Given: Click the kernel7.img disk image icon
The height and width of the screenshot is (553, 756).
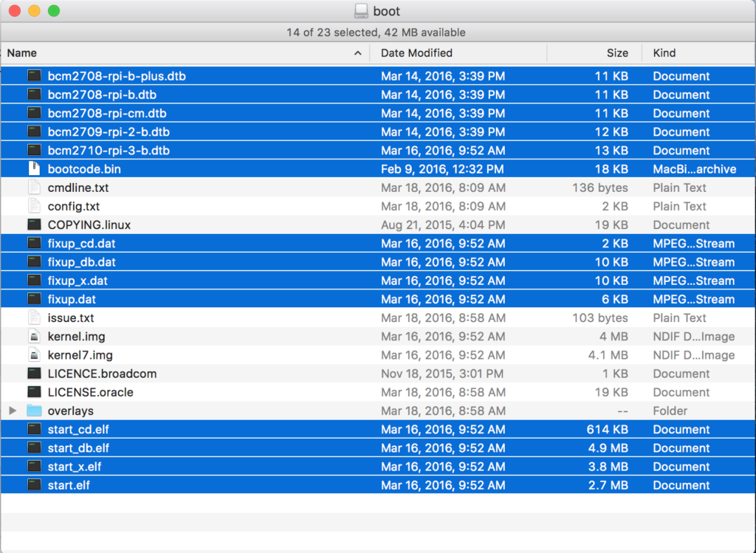Looking at the screenshot, I should (34, 355).
